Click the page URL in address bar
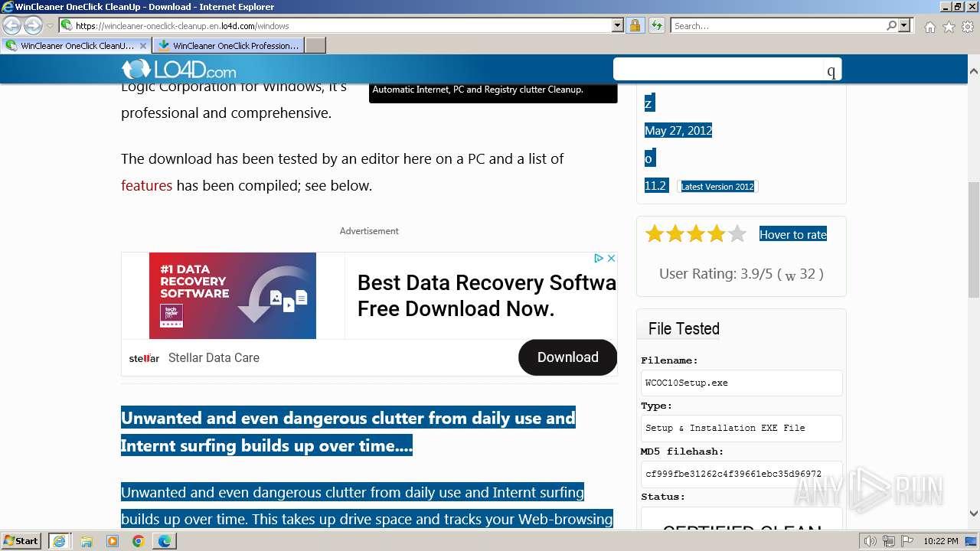980x551 pixels. coord(182,25)
